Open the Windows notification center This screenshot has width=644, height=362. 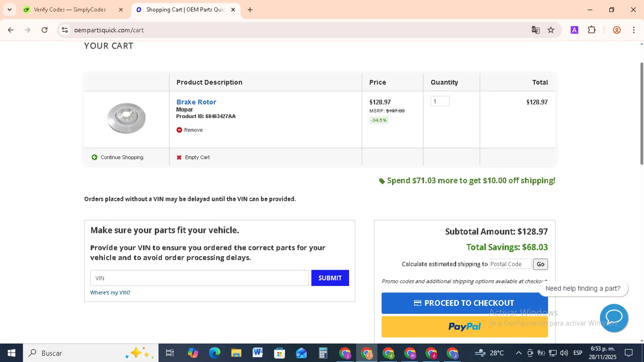[629, 353]
